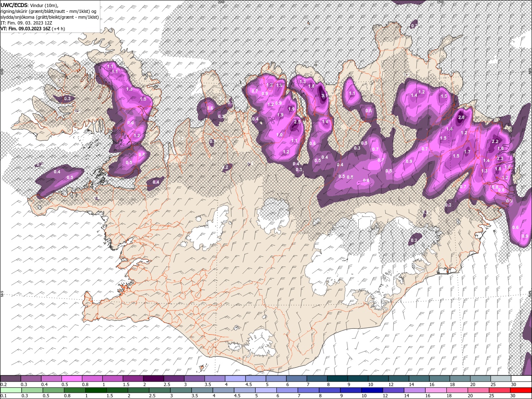The image size is (532, 399).
Task: Click the 3.1 snowfall maximum value on map
Action: [325, 95]
